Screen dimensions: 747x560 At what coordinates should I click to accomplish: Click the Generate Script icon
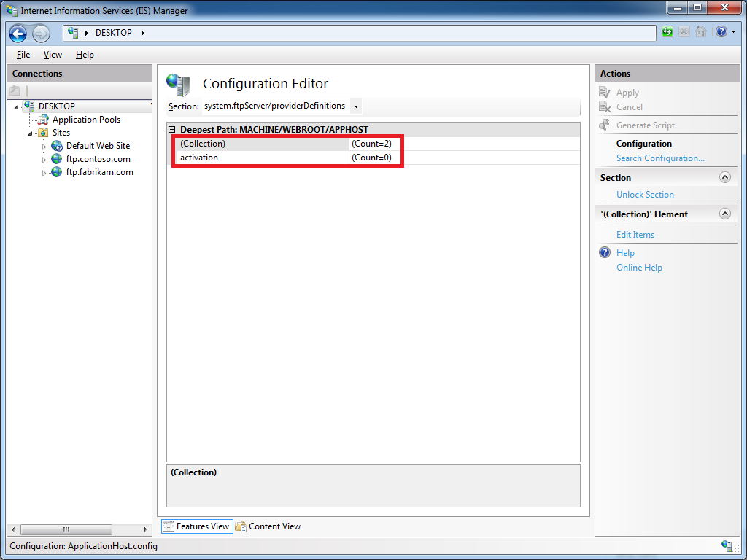click(x=605, y=125)
